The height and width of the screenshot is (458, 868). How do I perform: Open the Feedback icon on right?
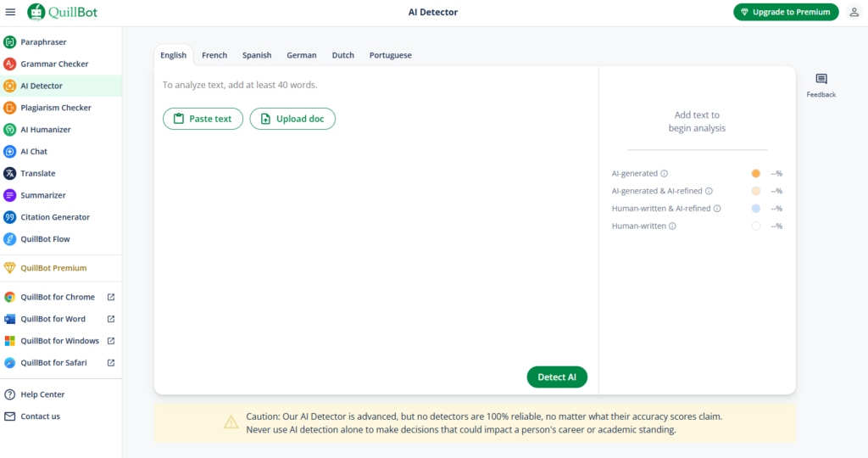(x=821, y=80)
